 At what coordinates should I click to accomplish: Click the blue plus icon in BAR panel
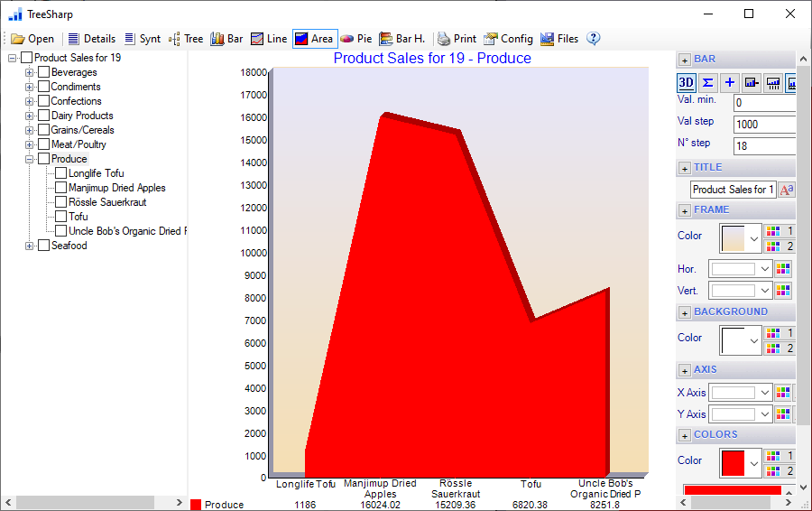click(730, 82)
